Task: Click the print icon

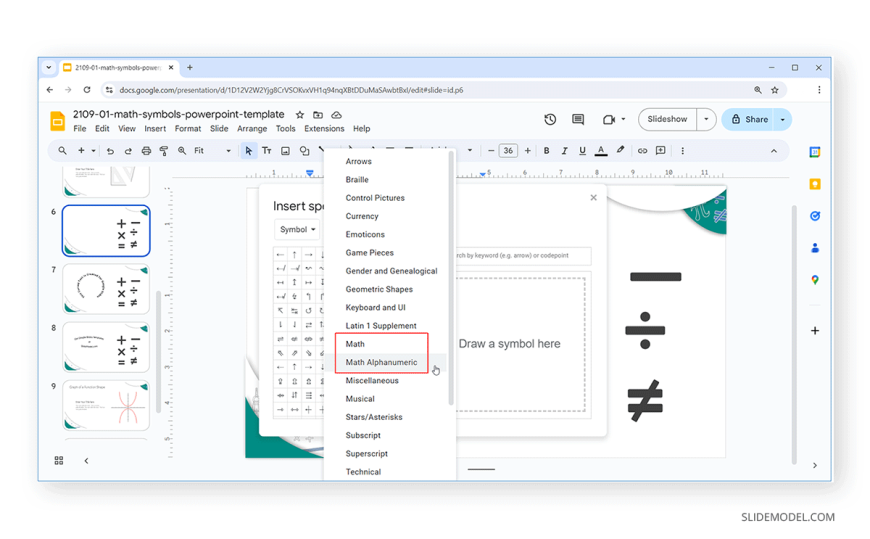Action: [146, 151]
